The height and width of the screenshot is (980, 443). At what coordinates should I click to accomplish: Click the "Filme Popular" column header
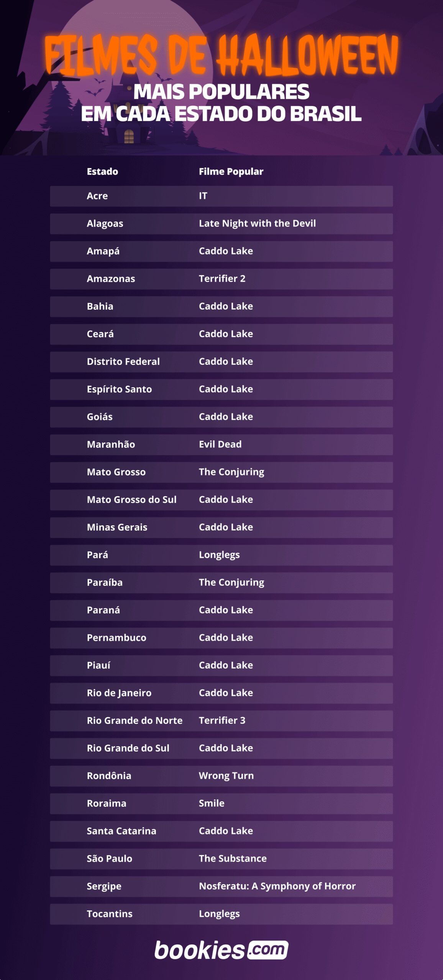tap(231, 171)
